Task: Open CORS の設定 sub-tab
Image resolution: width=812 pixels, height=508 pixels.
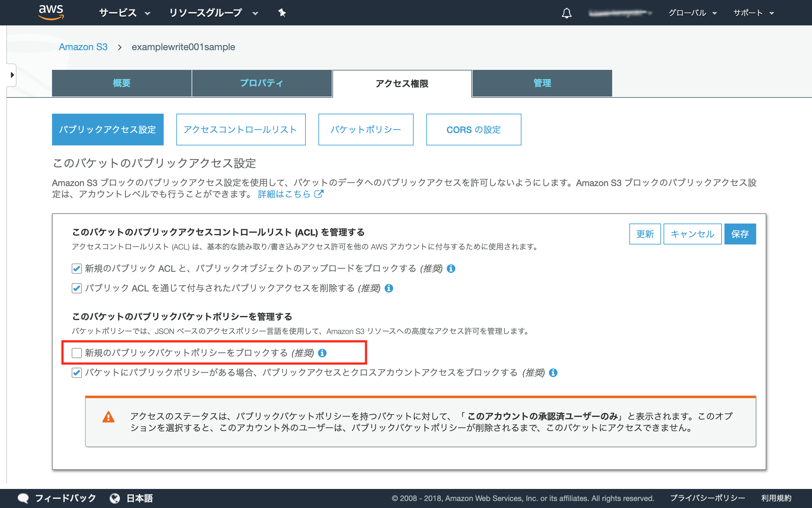Action: coord(474,129)
